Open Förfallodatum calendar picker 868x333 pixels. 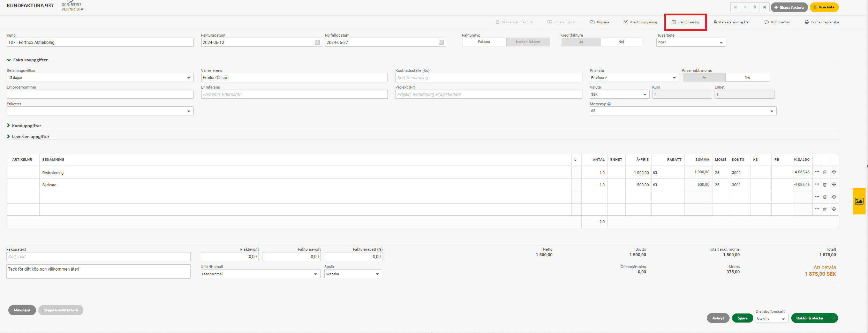[x=441, y=42]
